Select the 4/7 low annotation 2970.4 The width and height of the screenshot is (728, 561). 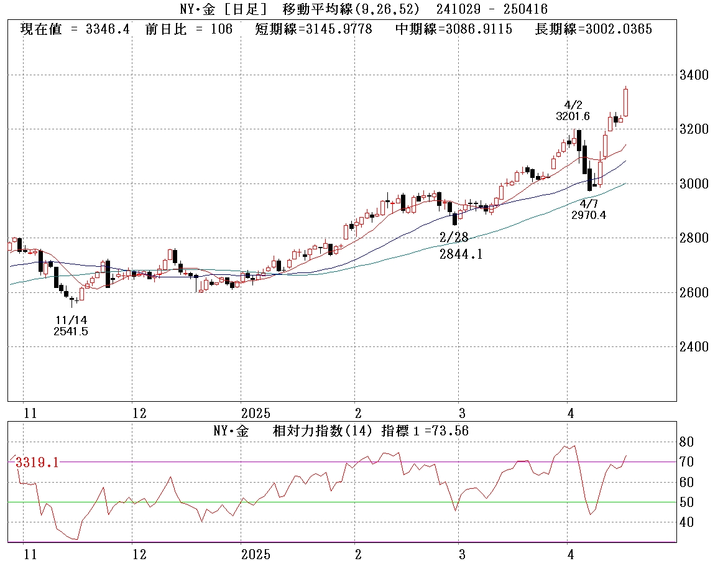coord(588,215)
